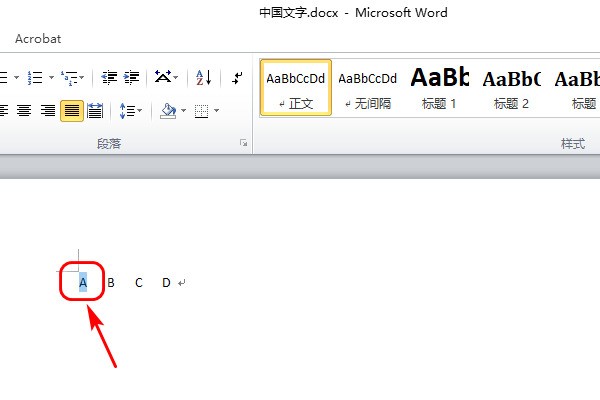The height and width of the screenshot is (400, 600).
Task: Open the Acrobat ribbon tab
Action: pos(38,39)
